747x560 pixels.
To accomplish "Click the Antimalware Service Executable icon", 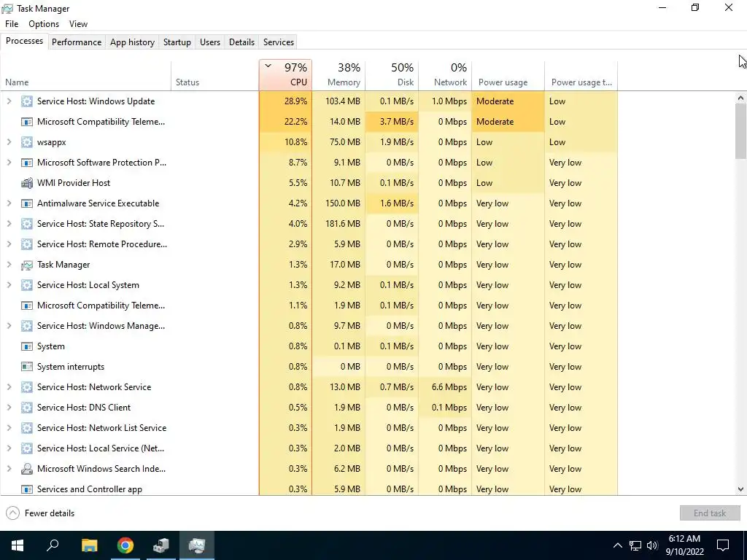I will click(27, 203).
